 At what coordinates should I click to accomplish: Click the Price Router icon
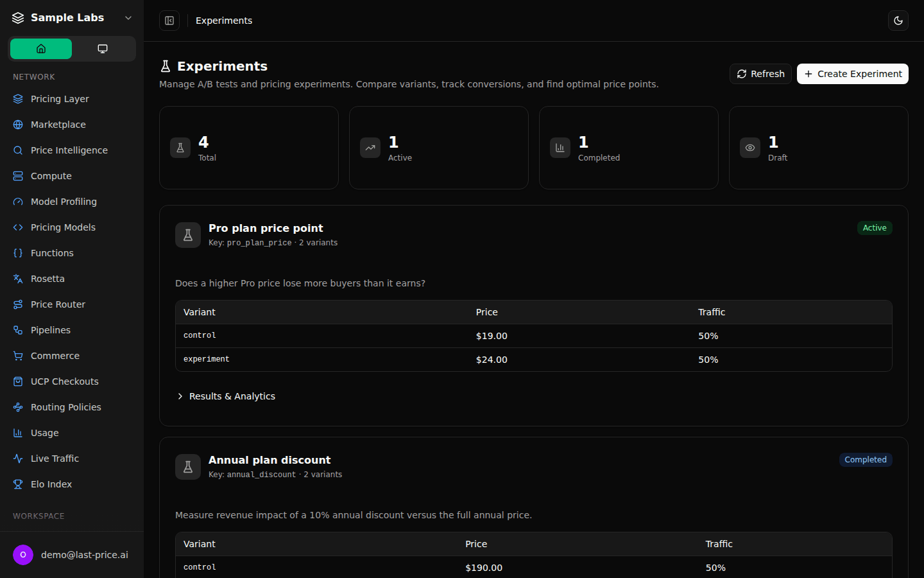coord(18,304)
